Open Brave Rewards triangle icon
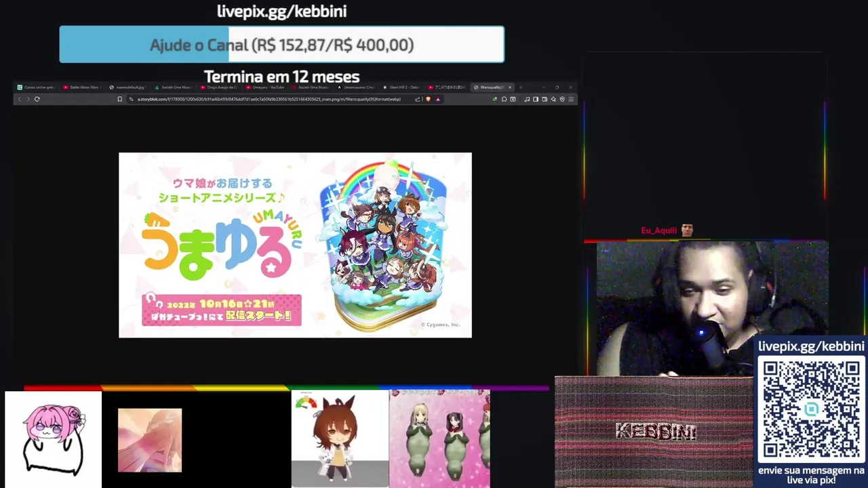Screen dimensions: 868x488 click(437, 99)
